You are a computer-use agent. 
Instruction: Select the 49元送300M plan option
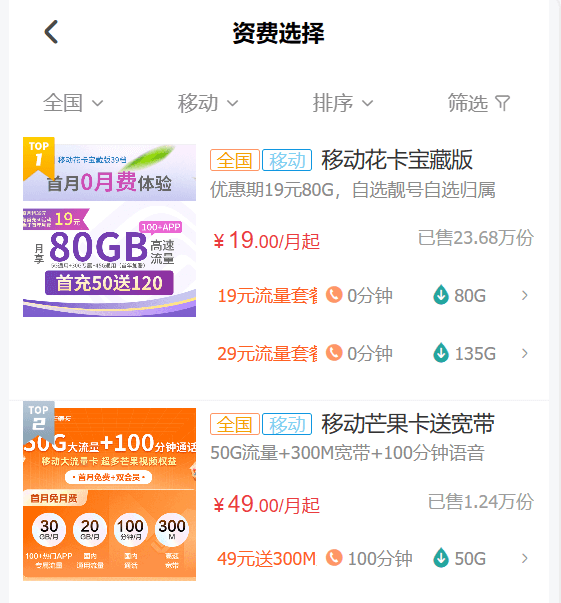[266, 559]
